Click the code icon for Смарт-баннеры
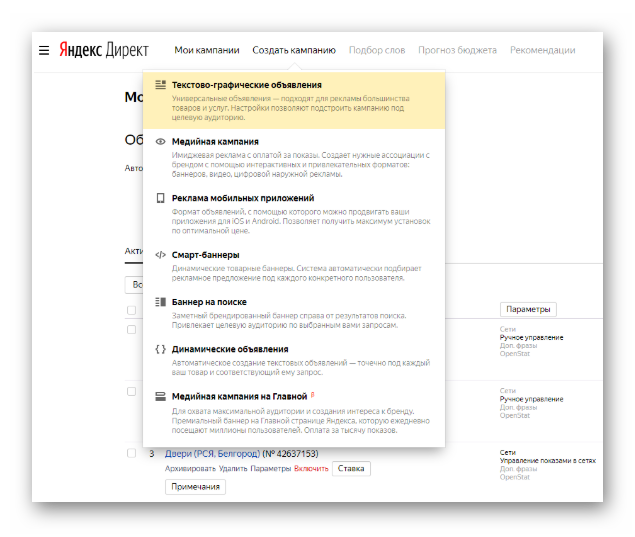 [x=160, y=255]
